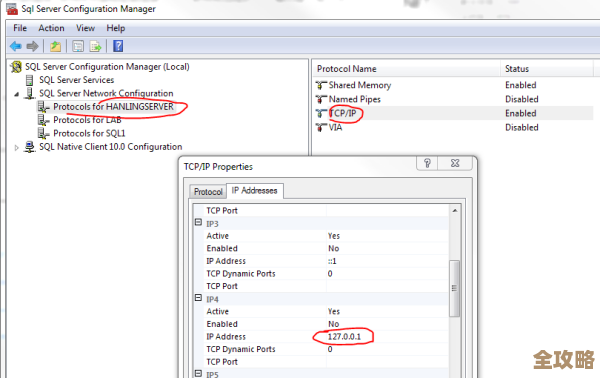Click the Shared Memory protocol icon
Screen dimensions: 600x378
pyautogui.click(x=321, y=85)
